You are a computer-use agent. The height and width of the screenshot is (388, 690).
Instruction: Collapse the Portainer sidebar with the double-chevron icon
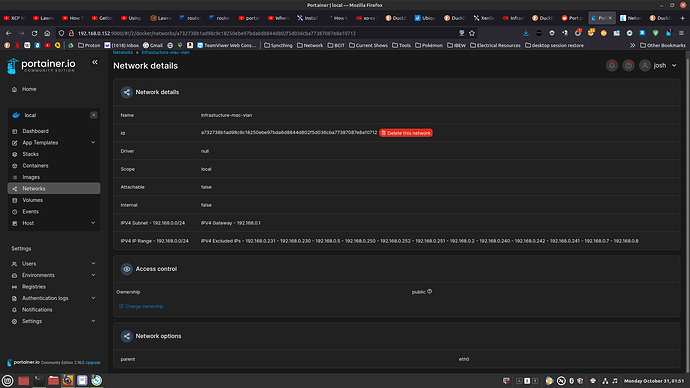(x=95, y=62)
